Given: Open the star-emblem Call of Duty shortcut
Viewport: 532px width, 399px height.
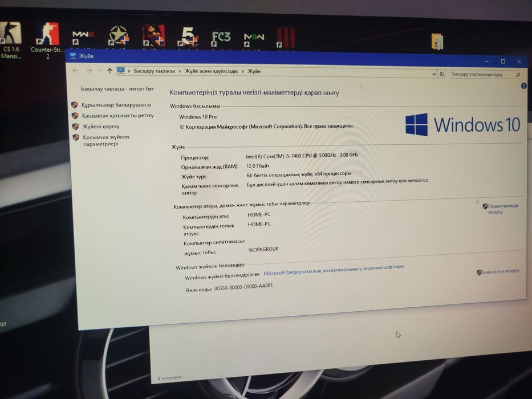Looking at the screenshot, I should [119, 35].
